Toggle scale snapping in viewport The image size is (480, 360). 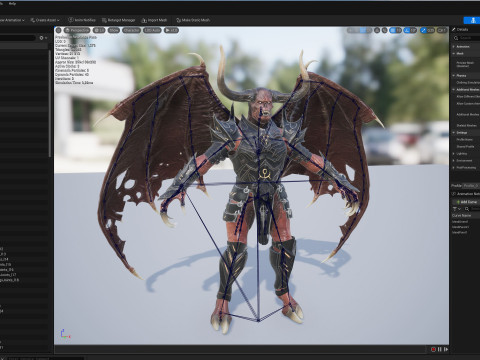click(423, 30)
